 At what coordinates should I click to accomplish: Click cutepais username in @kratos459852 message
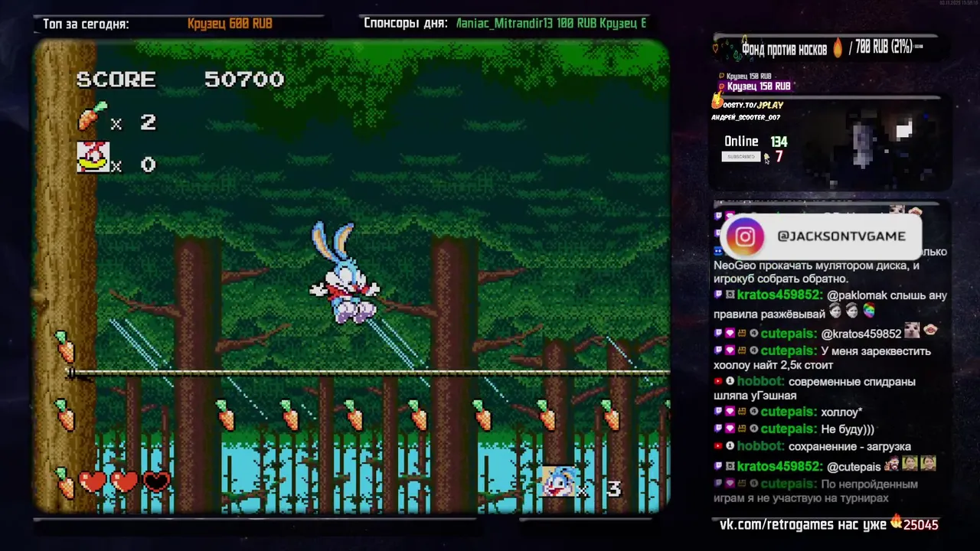pos(789,334)
